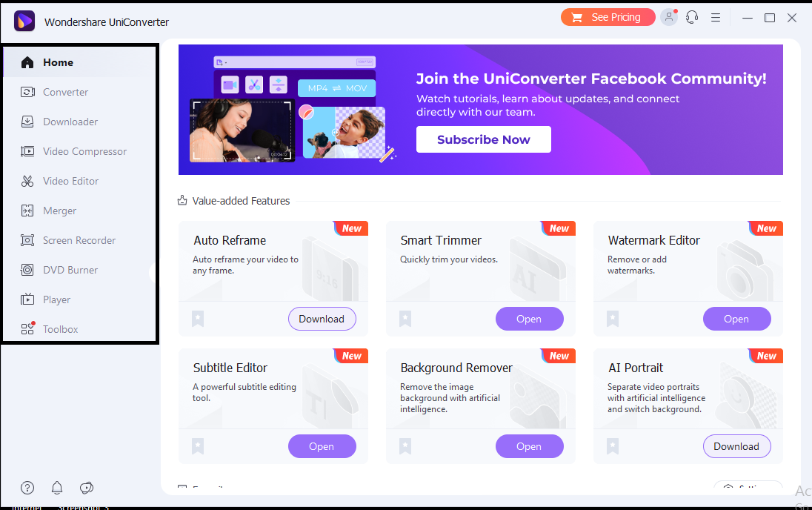Toggle favorite bookmark on AI Portrait card

click(613, 446)
